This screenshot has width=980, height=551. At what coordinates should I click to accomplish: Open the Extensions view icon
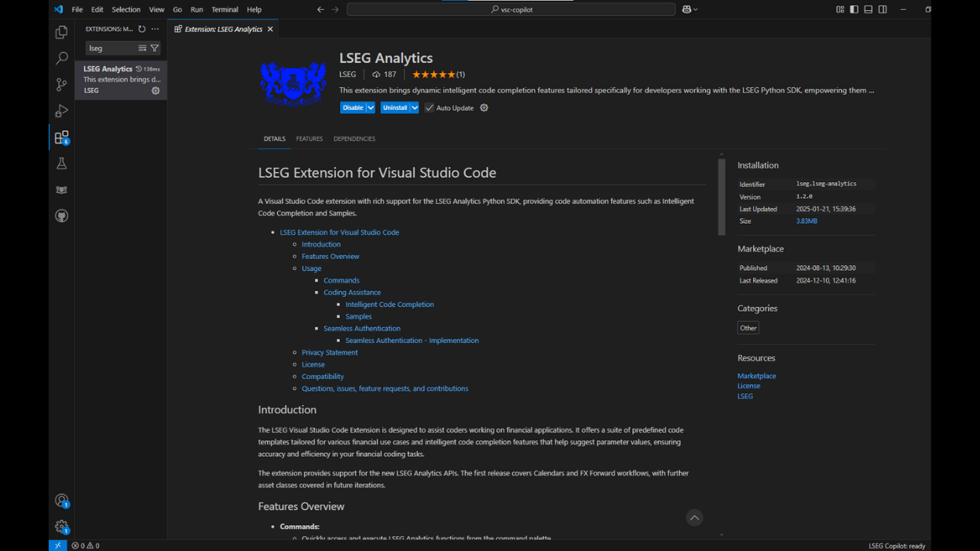click(61, 137)
